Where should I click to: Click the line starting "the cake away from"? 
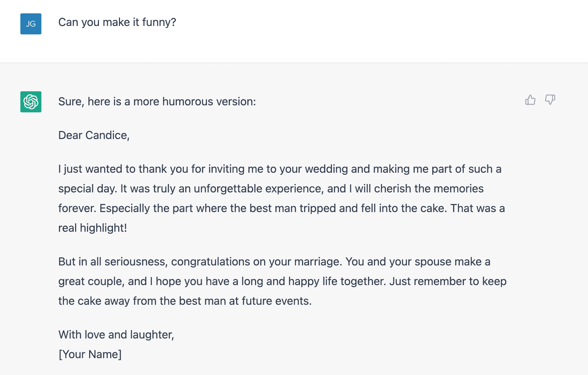pos(185,301)
